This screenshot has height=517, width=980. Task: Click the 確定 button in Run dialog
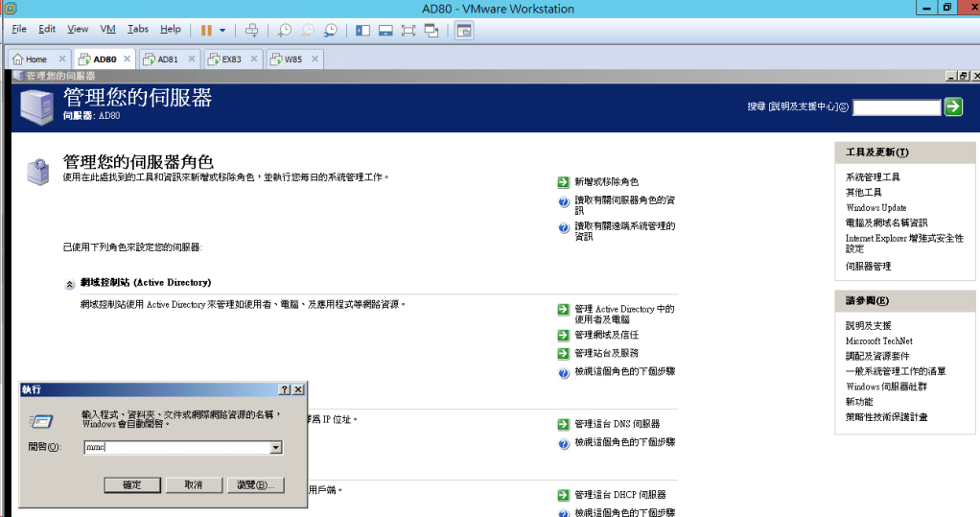(x=132, y=485)
